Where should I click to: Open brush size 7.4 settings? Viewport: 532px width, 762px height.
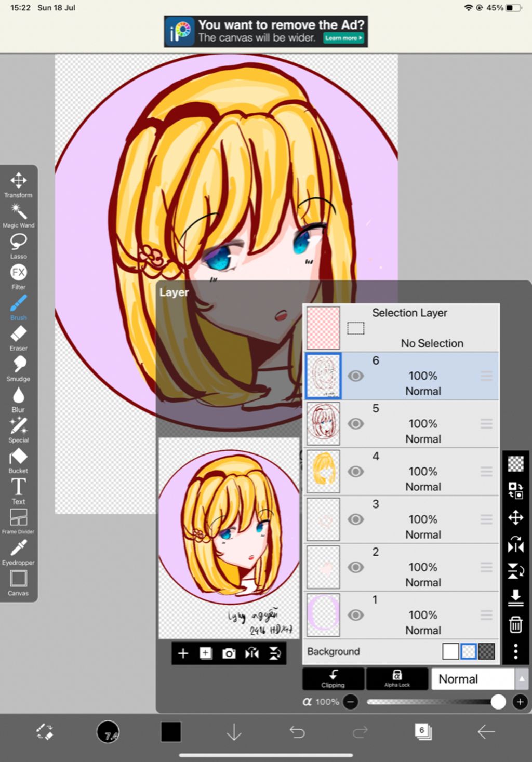[x=108, y=732]
